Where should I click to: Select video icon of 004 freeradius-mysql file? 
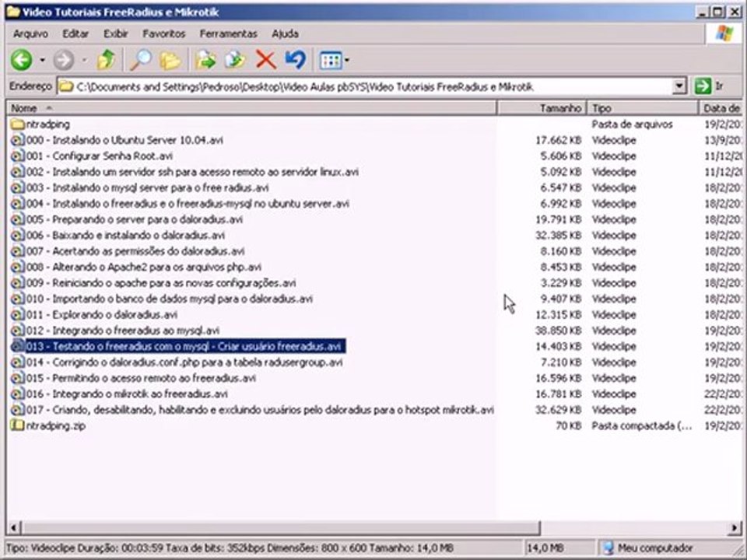pyautogui.click(x=18, y=203)
